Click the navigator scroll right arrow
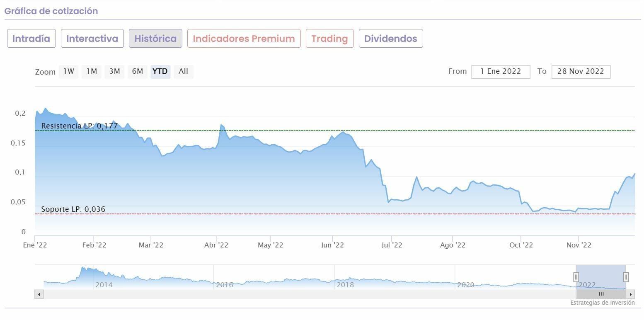The height and width of the screenshot is (320, 644). 631,294
